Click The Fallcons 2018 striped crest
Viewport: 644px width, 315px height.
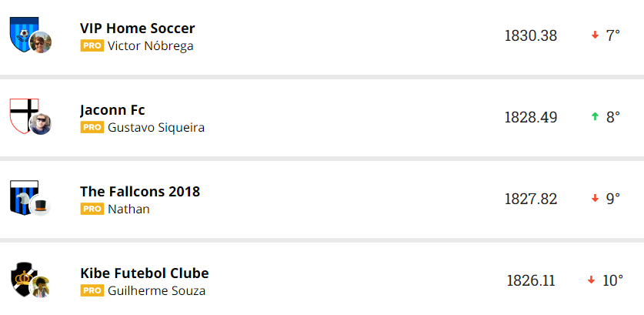(20, 196)
